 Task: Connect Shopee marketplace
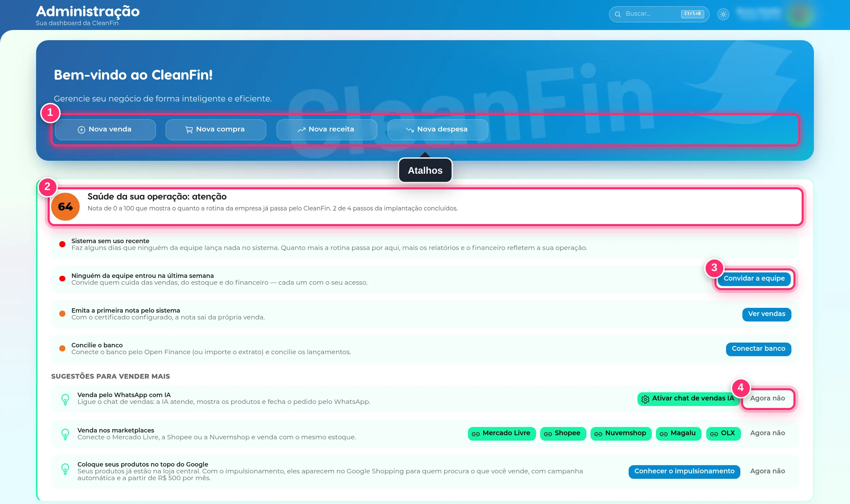pyautogui.click(x=563, y=434)
